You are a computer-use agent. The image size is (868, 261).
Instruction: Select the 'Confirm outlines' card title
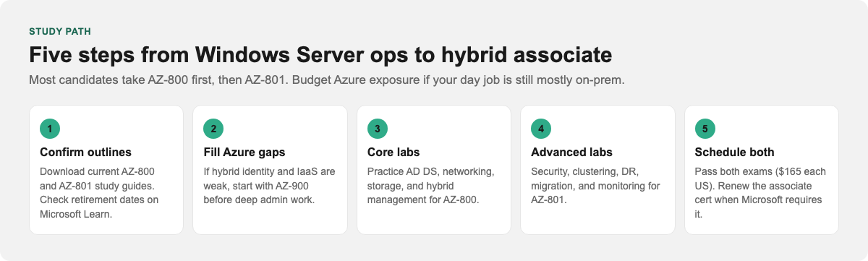coord(85,153)
